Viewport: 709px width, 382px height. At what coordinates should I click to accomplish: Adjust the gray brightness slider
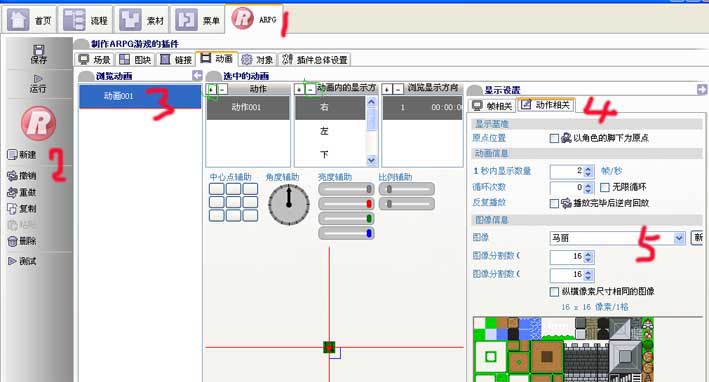click(x=346, y=189)
